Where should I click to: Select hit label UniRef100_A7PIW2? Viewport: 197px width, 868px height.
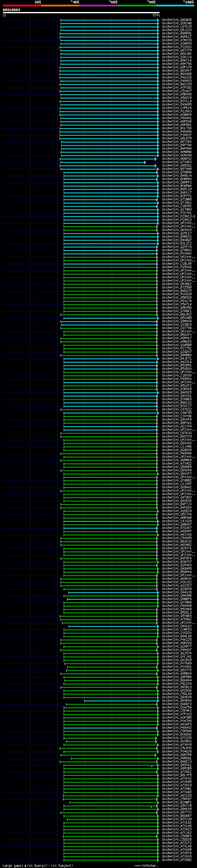click(177, 88)
